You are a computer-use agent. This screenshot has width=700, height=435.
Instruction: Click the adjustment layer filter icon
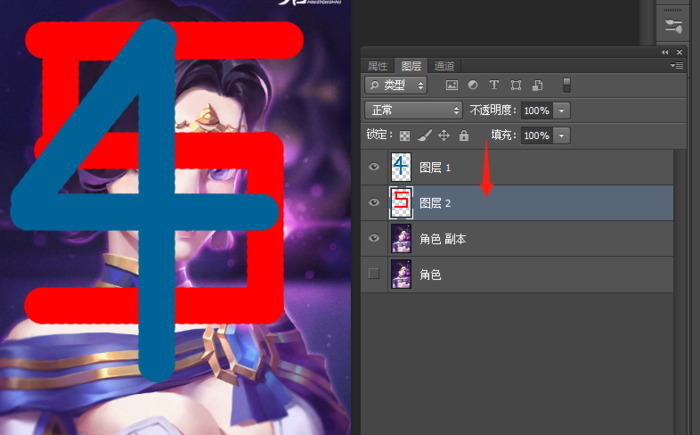(x=473, y=86)
